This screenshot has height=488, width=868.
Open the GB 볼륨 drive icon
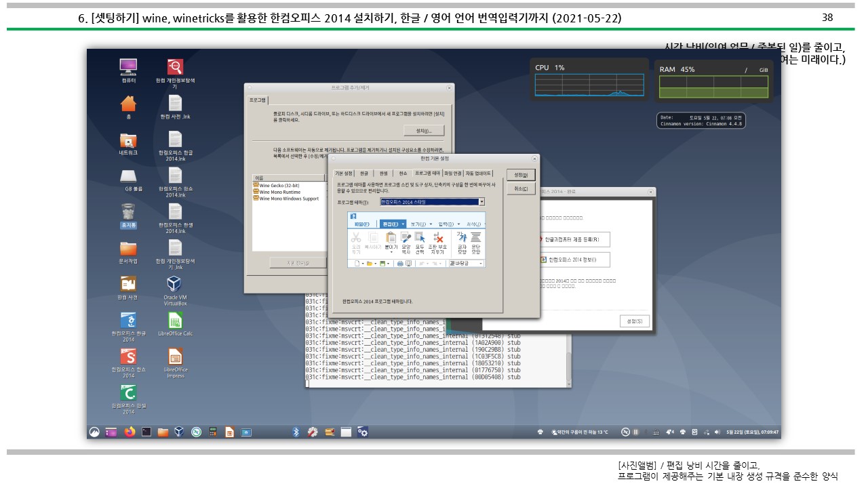coord(129,176)
